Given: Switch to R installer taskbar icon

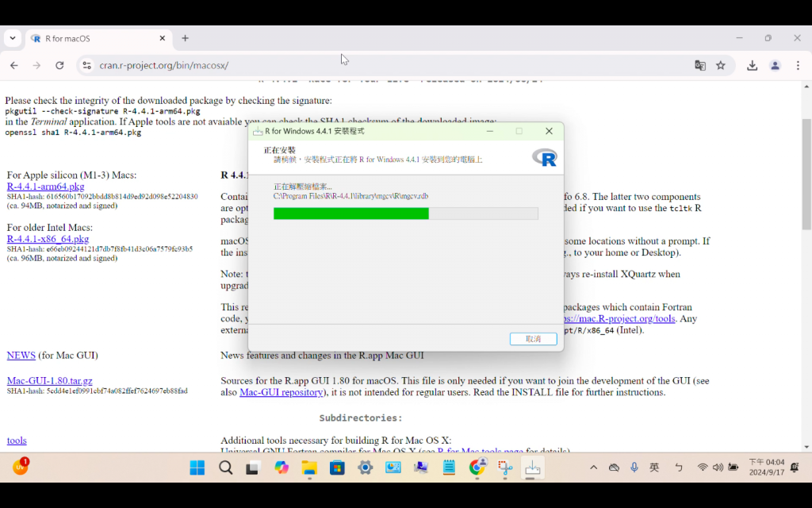Looking at the screenshot, I should [x=532, y=468].
